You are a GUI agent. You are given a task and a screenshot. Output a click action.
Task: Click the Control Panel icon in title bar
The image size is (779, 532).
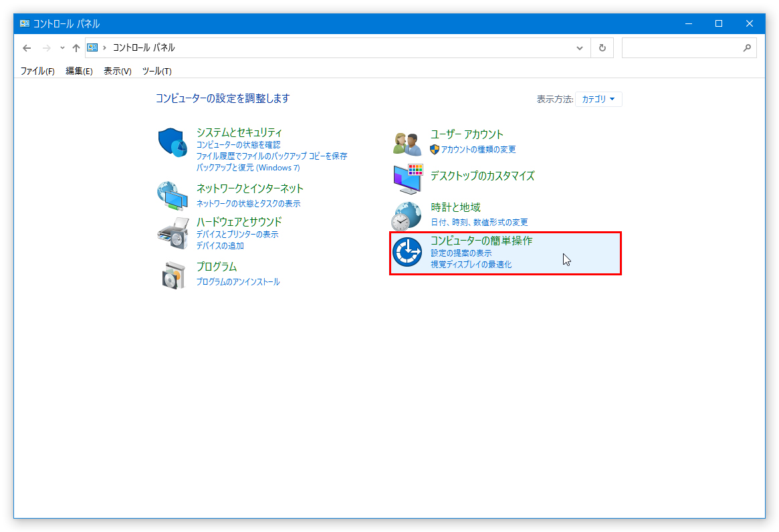tap(24, 23)
